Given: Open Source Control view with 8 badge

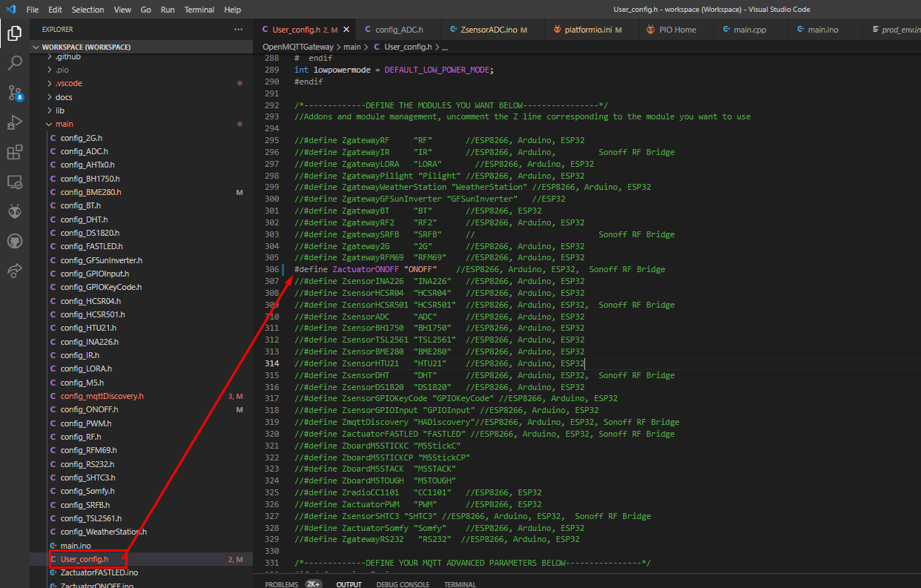Looking at the screenshot, I should pos(14,93).
